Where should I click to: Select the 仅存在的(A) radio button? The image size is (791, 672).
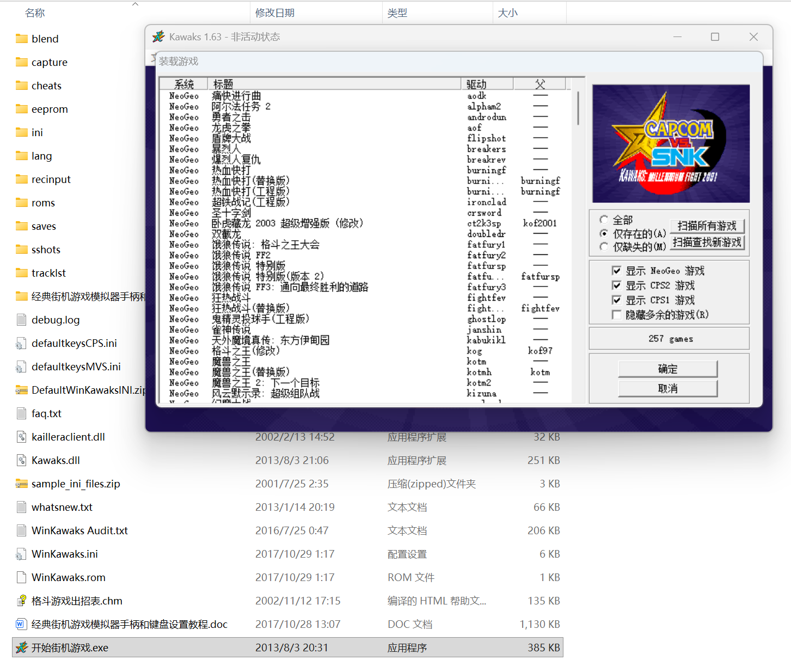click(604, 233)
